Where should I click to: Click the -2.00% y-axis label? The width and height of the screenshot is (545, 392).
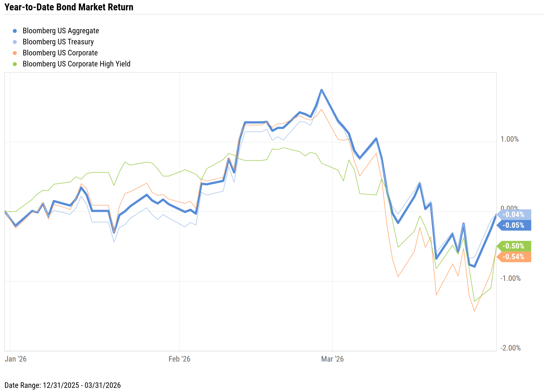tap(510, 348)
